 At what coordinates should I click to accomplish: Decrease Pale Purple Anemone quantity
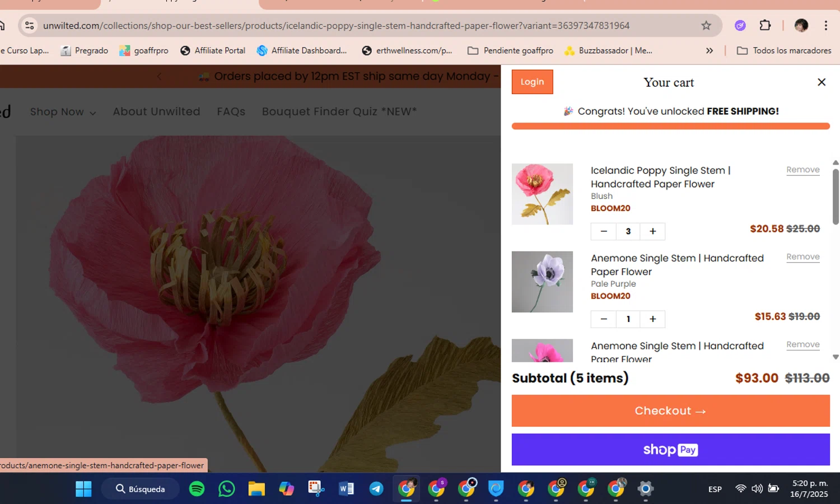604,319
